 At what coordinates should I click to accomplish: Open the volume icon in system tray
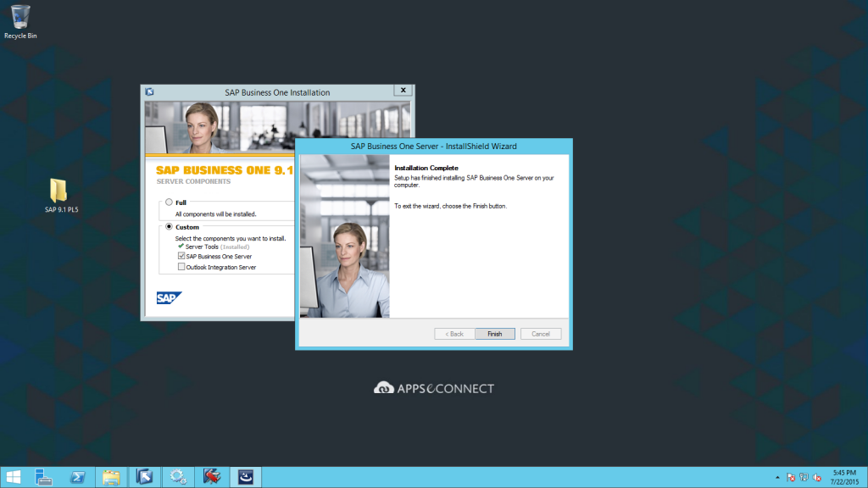pyautogui.click(x=817, y=478)
